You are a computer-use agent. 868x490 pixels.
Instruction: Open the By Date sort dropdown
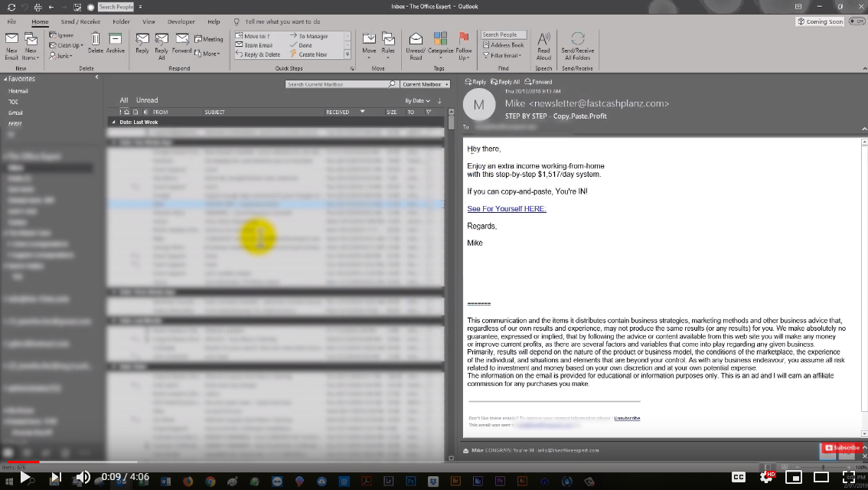pyautogui.click(x=417, y=101)
